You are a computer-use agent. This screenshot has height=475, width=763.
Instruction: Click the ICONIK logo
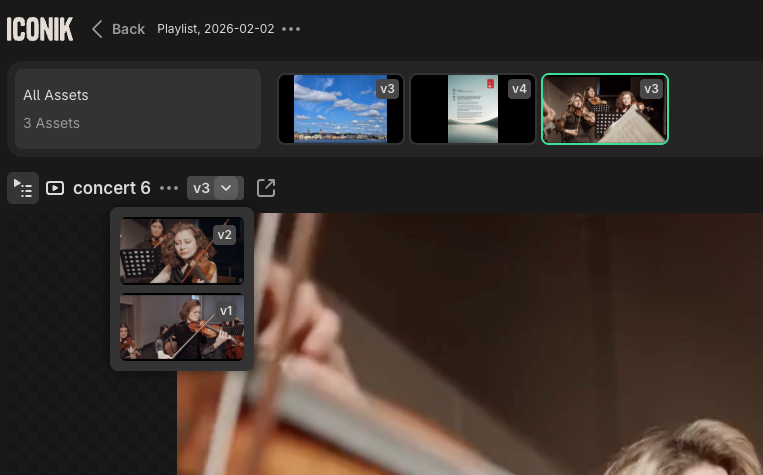[x=40, y=29]
